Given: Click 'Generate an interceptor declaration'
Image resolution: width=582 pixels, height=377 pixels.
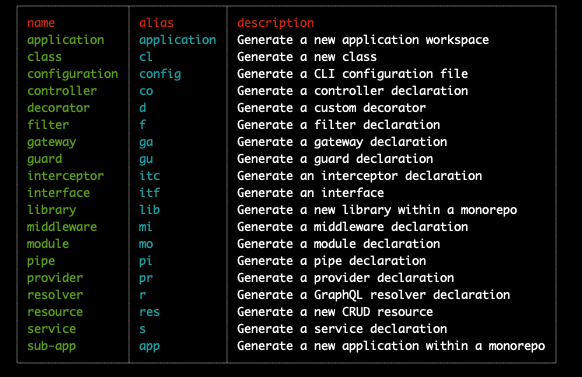Looking at the screenshot, I should 360,176.
